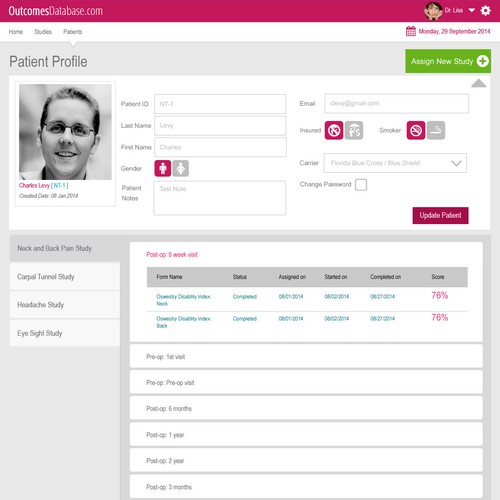500x500 pixels.
Task: Open the Carrier dropdown list
Action: [x=395, y=163]
